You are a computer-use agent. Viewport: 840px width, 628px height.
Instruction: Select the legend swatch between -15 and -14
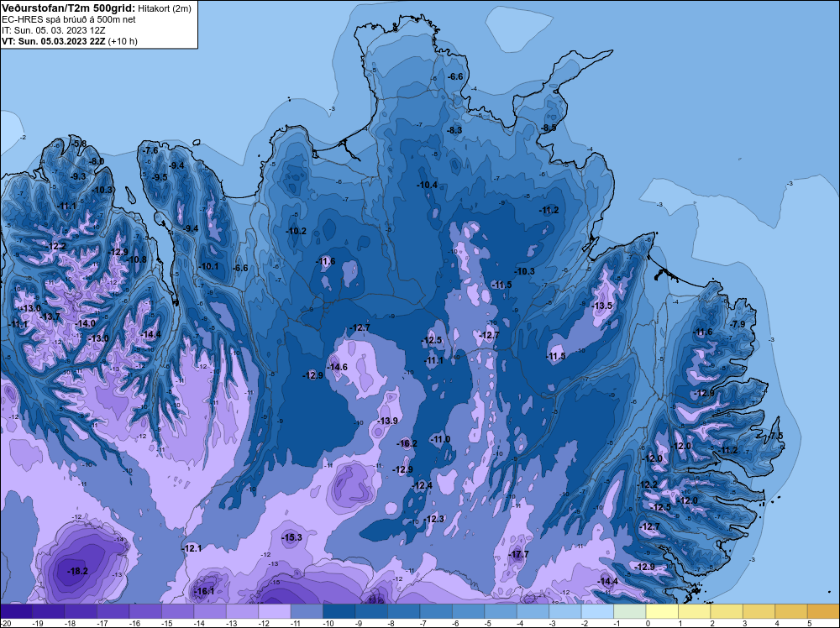[178, 611]
